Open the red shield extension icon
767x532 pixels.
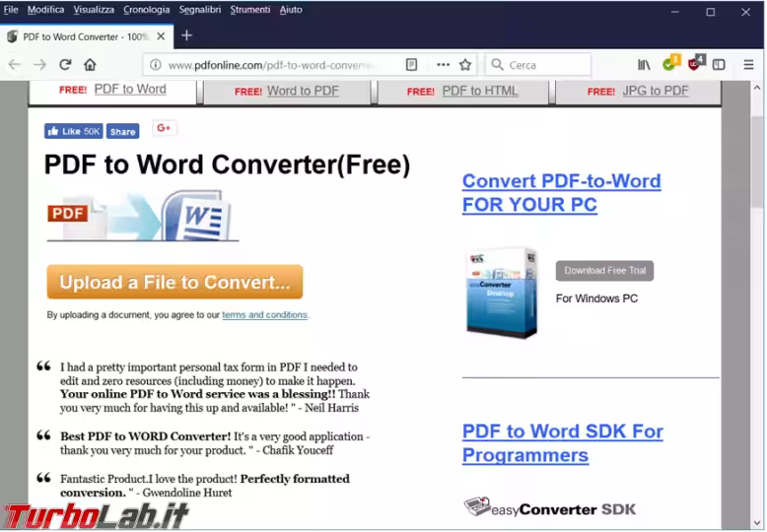(x=696, y=64)
